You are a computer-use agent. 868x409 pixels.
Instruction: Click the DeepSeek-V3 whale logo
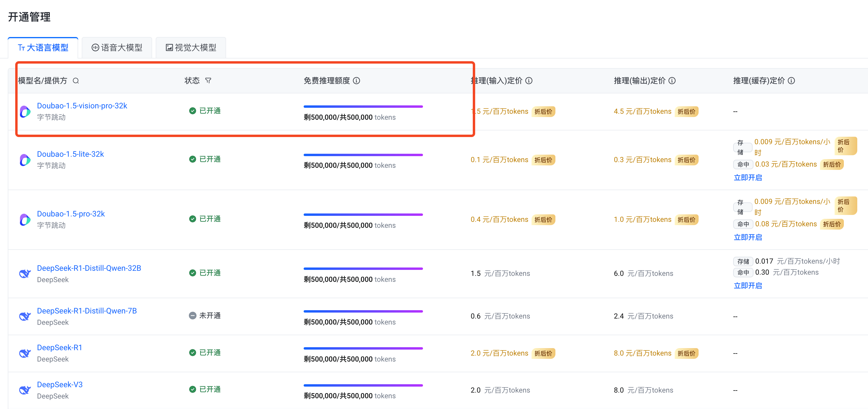pyautogui.click(x=25, y=390)
